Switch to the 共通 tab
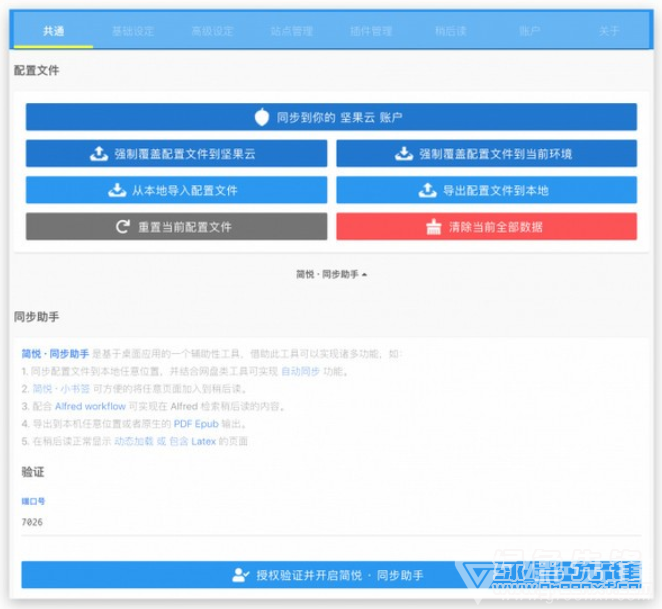 pyautogui.click(x=53, y=31)
